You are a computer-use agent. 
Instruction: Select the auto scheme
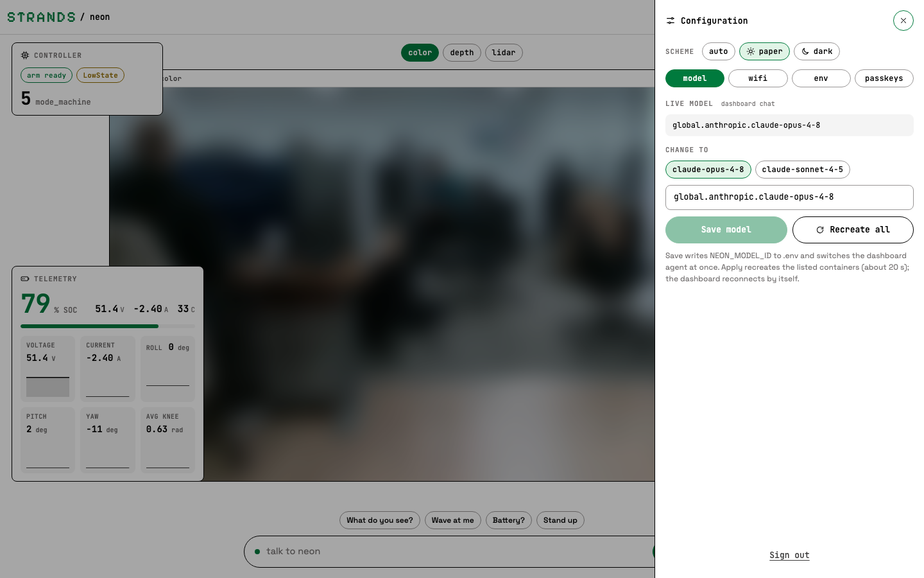tap(719, 51)
